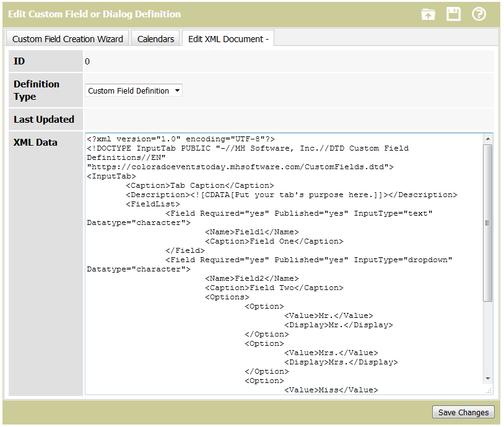
Task: Click the Mrs. Display line in XML
Action: pos(341,362)
